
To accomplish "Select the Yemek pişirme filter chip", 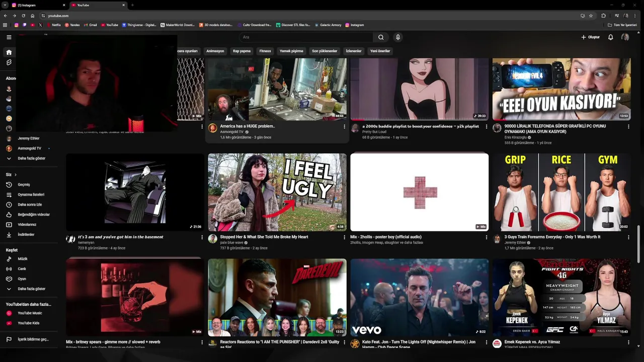I will [x=291, y=51].
